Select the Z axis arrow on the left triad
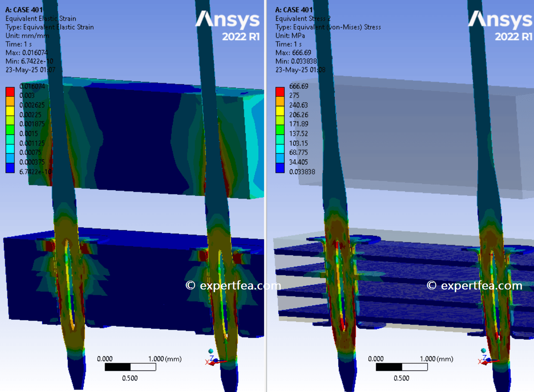 point(215,360)
